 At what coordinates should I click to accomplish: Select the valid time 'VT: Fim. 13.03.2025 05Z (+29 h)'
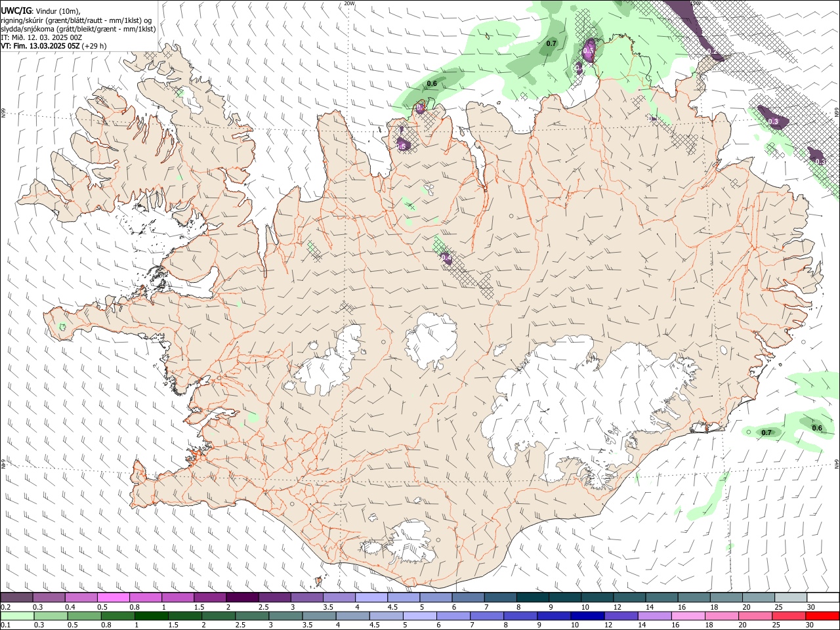coord(53,46)
